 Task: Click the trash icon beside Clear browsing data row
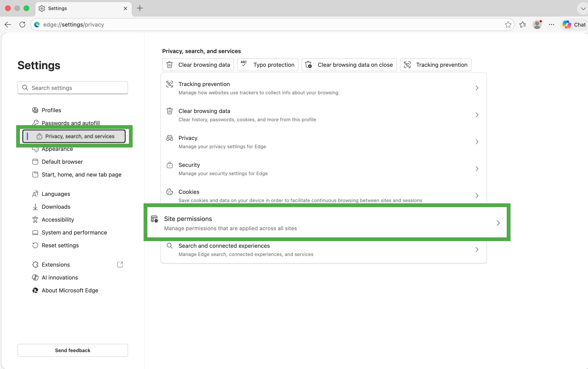click(170, 111)
